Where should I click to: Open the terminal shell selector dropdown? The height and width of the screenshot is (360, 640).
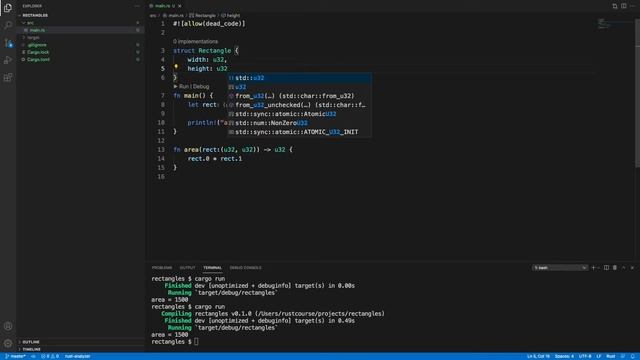[560, 268]
